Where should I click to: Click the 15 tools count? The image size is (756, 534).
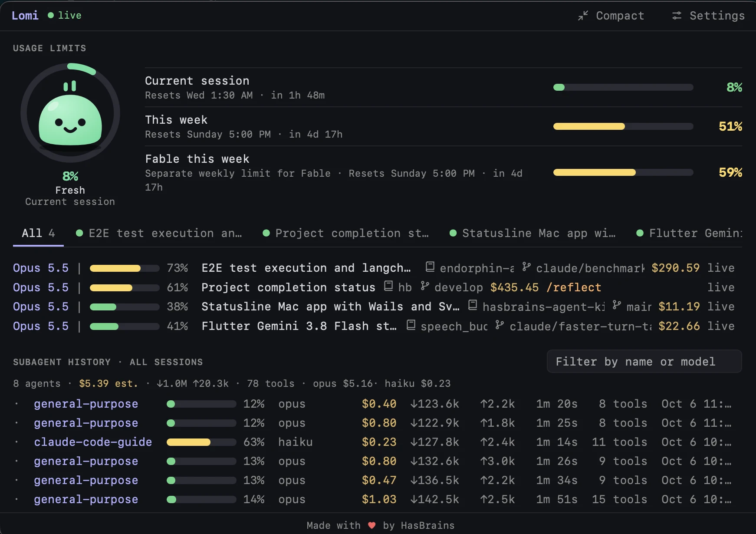click(619, 499)
